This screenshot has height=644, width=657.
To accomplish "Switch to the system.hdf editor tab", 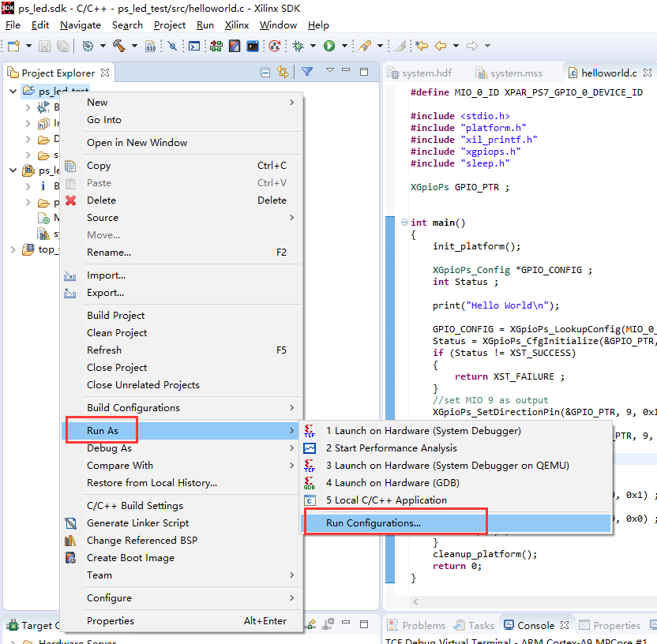I will (x=420, y=73).
